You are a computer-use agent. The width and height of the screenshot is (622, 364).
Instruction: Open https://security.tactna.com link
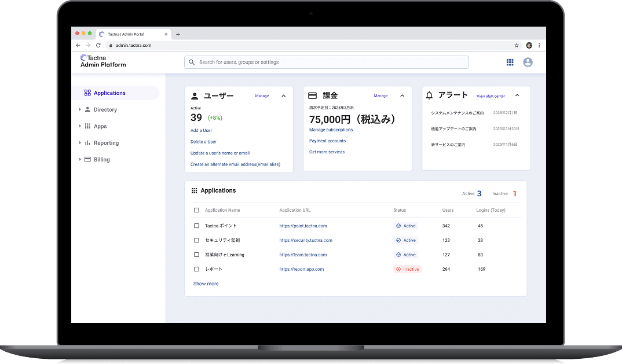click(306, 240)
